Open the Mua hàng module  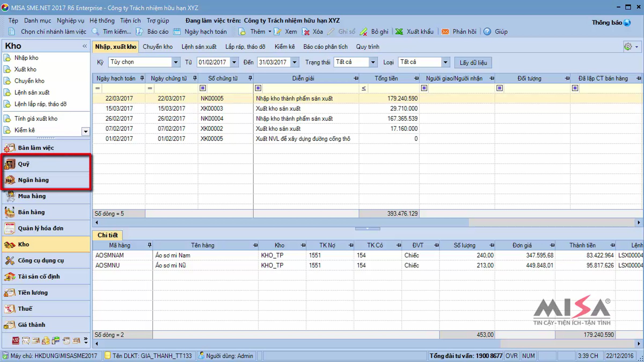point(46,196)
